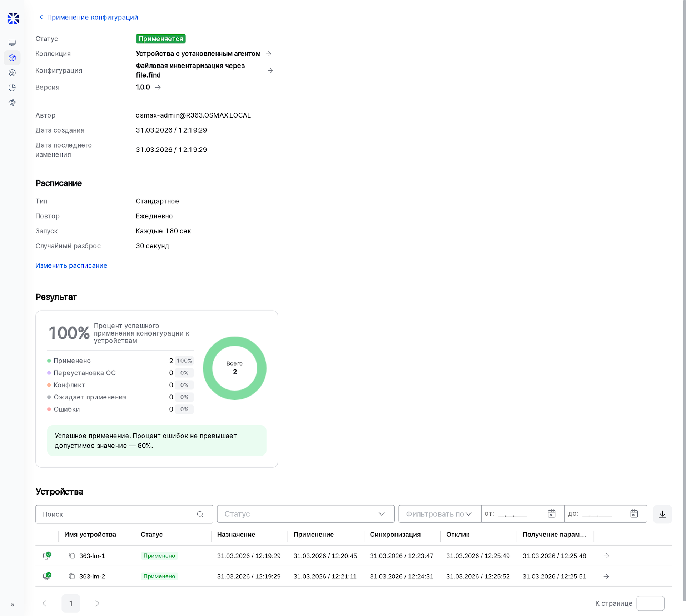Open the devices monitor sidebar icon
Screen dimensions: 686x616
[x=12, y=43]
